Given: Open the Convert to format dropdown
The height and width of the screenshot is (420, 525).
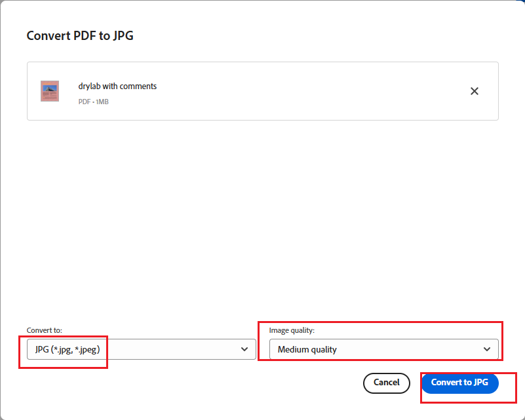Looking at the screenshot, I should coord(142,349).
